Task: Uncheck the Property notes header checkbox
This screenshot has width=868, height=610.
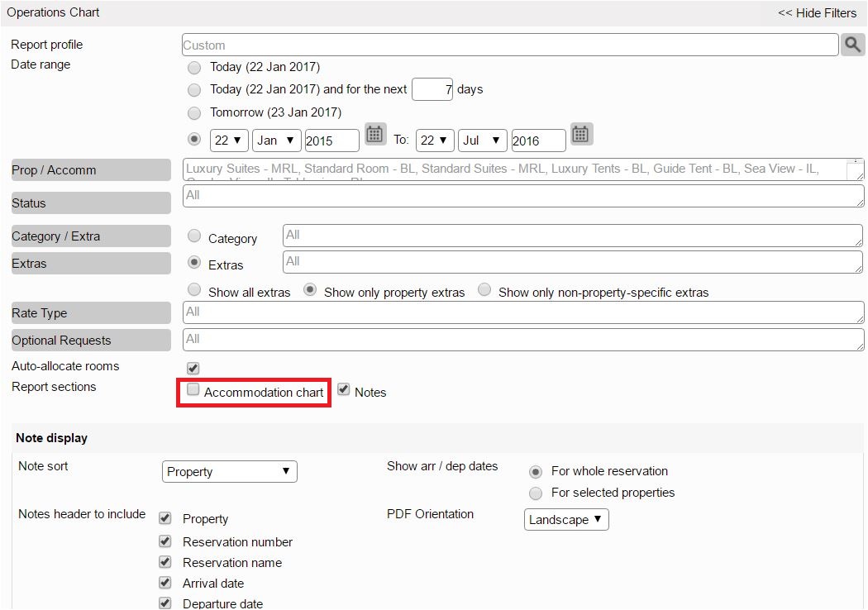Action: (x=165, y=517)
